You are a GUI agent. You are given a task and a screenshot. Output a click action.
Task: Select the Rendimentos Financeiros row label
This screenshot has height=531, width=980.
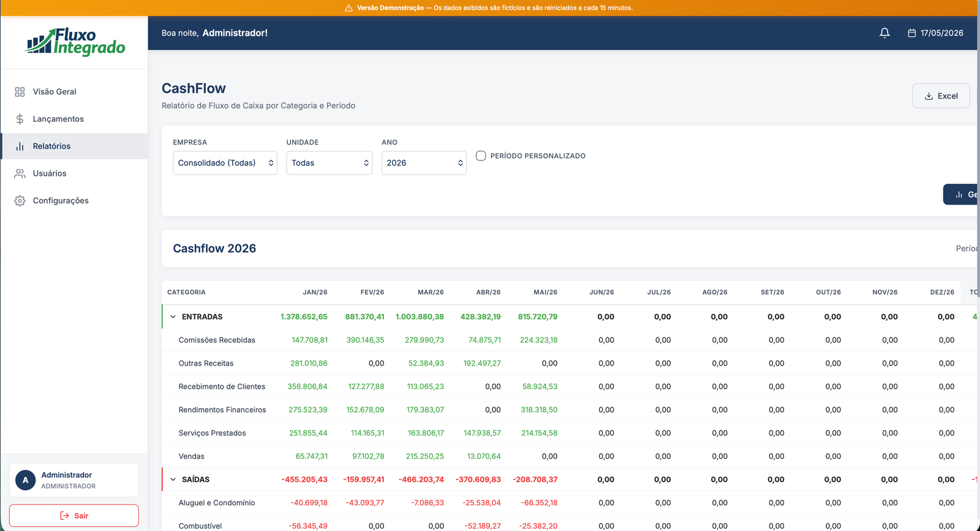[222, 410]
